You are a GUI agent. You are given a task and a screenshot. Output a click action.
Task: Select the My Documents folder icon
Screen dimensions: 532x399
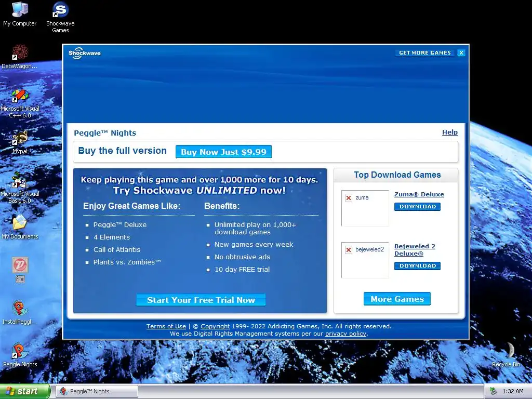[20, 227]
